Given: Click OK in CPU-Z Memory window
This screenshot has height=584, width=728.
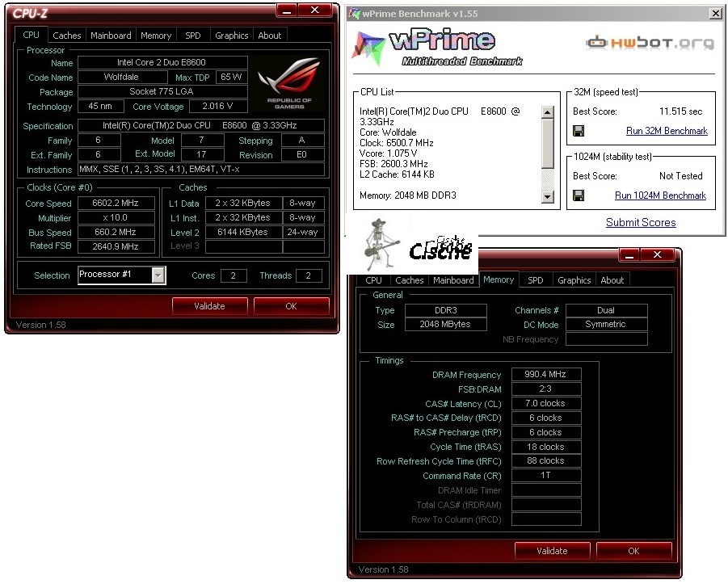Looking at the screenshot, I should 633,551.
